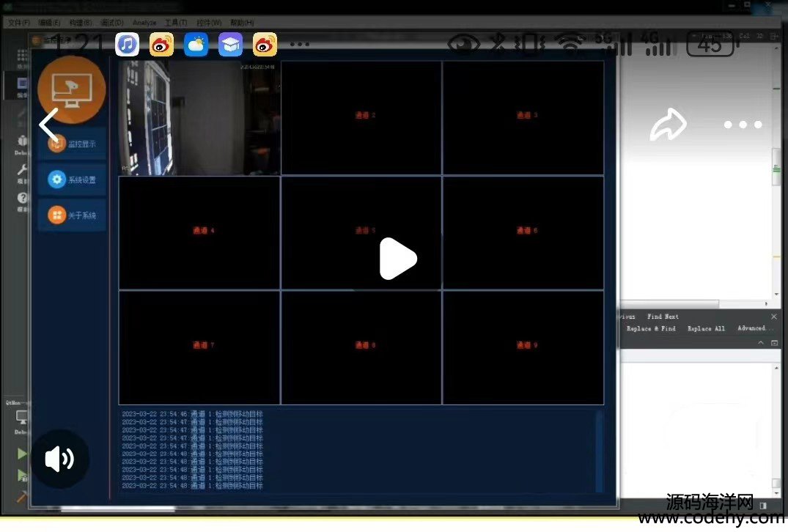Select the 通道 3 video tile
The width and height of the screenshot is (788, 532).
[523, 118]
